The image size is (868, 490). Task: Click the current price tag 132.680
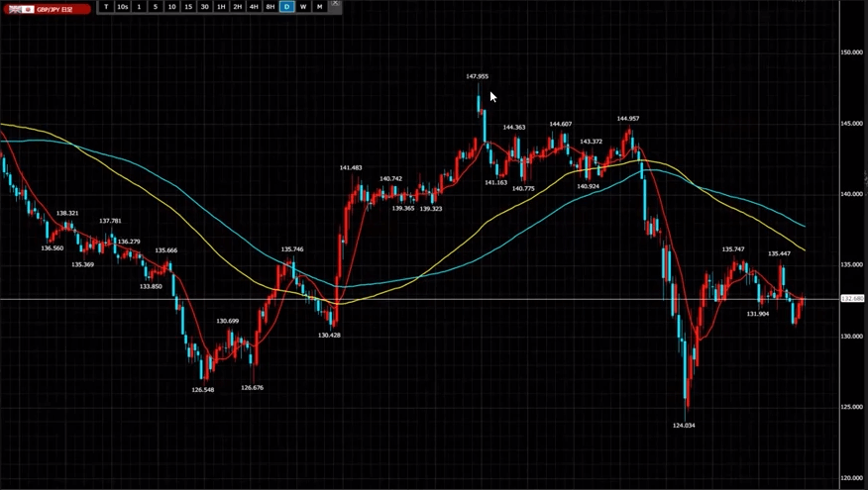pyautogui.click(x=851, y=298)
